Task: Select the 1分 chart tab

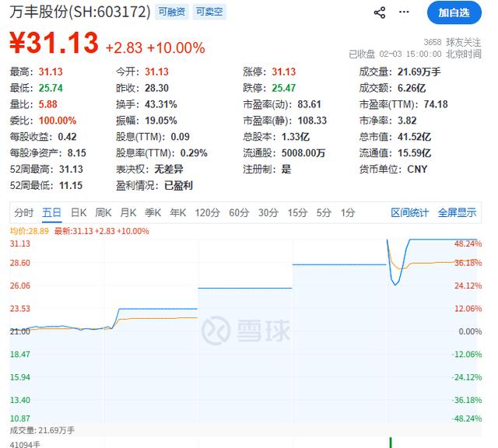Action: click(348, 212)
